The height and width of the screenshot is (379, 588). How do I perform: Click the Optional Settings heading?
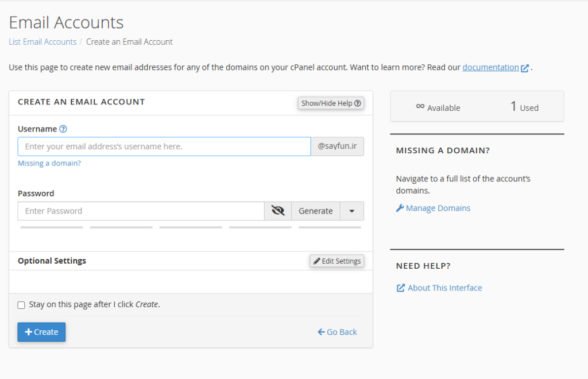pos(52,261)
